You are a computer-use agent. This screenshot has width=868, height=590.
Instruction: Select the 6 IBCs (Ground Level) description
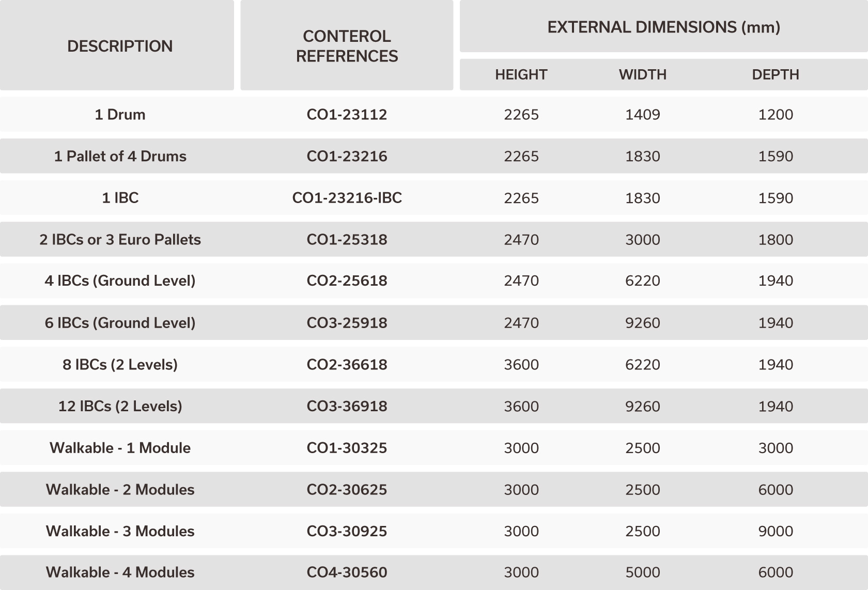(x=120, y=323)
